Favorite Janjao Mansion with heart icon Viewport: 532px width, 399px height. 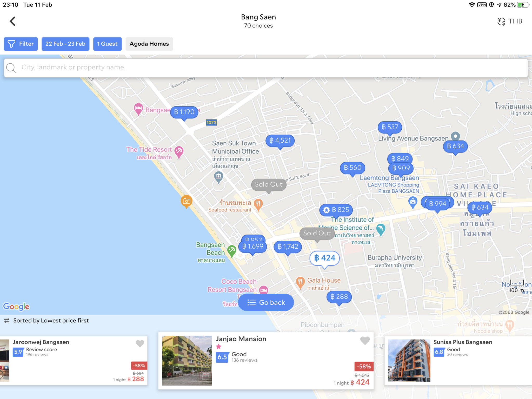(x=365, y=340)
